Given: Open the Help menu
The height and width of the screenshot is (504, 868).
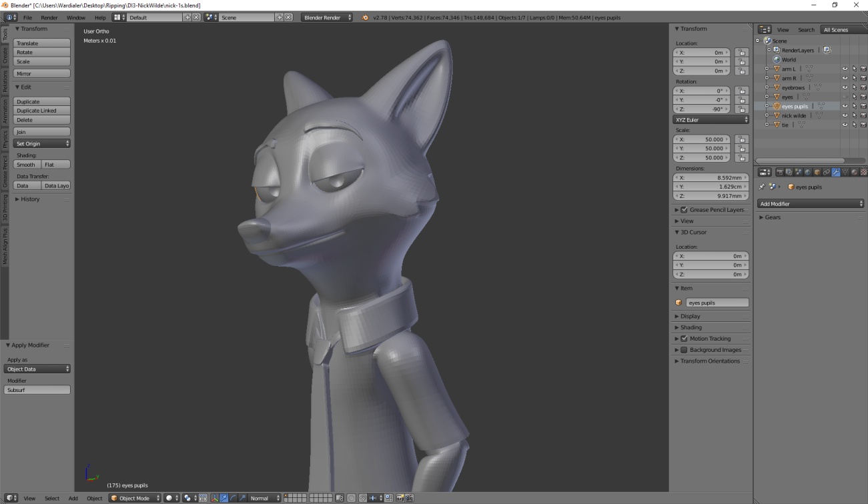Looking at the screenshot, I should [x=100, y=17].
